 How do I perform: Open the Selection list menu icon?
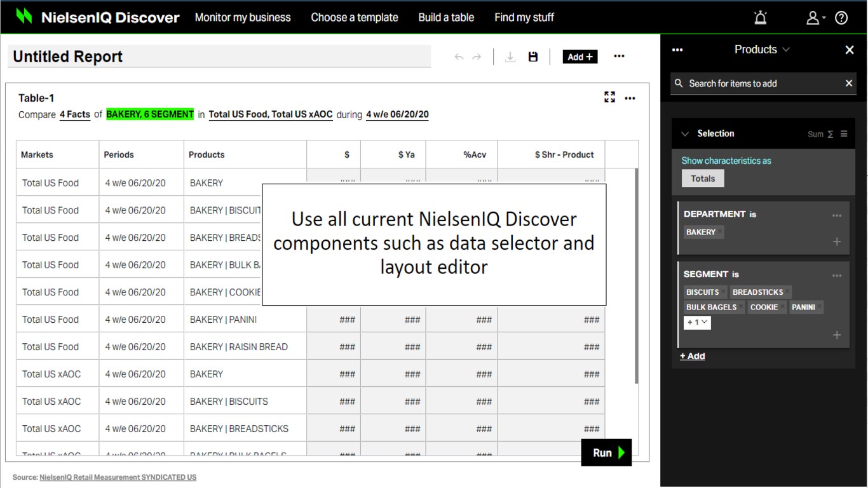(844, 133)
